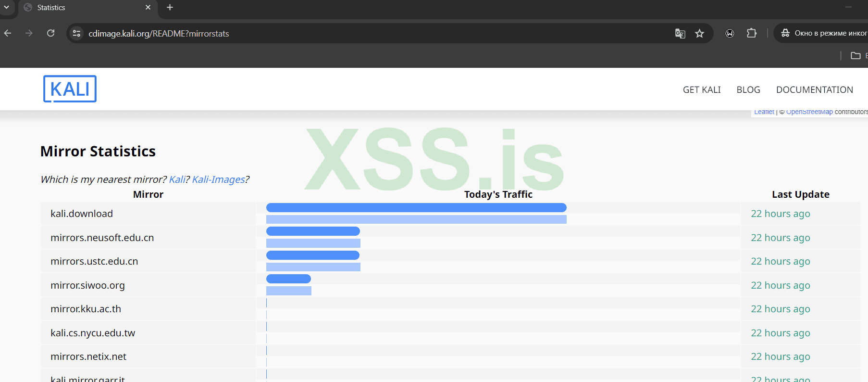Open site information icon in address bar
This screenshot has width=868, height=382.
pos(76,33)
